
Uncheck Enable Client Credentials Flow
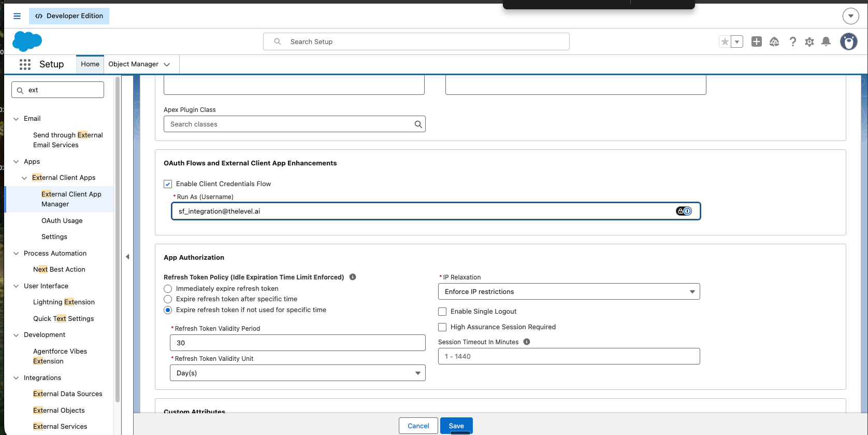(168, 184)
